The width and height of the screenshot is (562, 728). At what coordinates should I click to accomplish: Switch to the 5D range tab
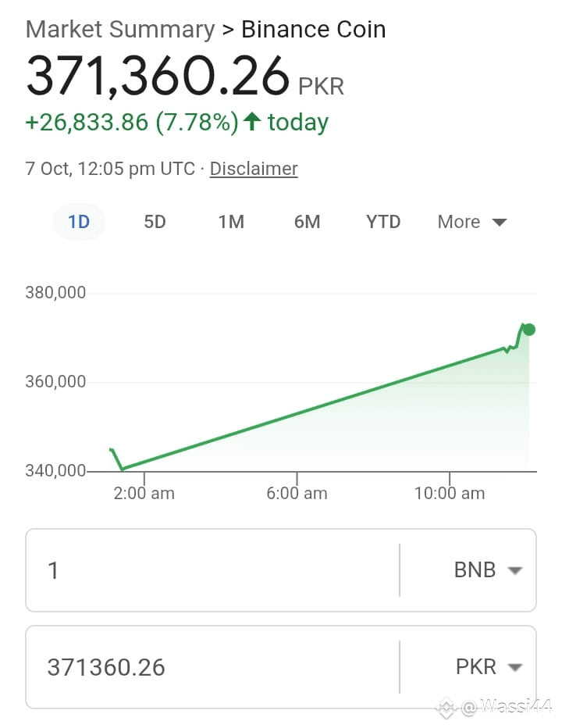[x=155, y=222]
